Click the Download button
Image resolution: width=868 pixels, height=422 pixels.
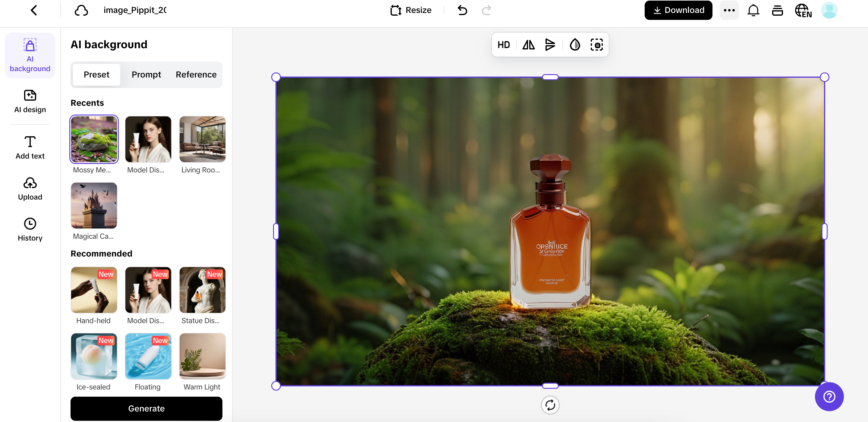pos(678,11)
